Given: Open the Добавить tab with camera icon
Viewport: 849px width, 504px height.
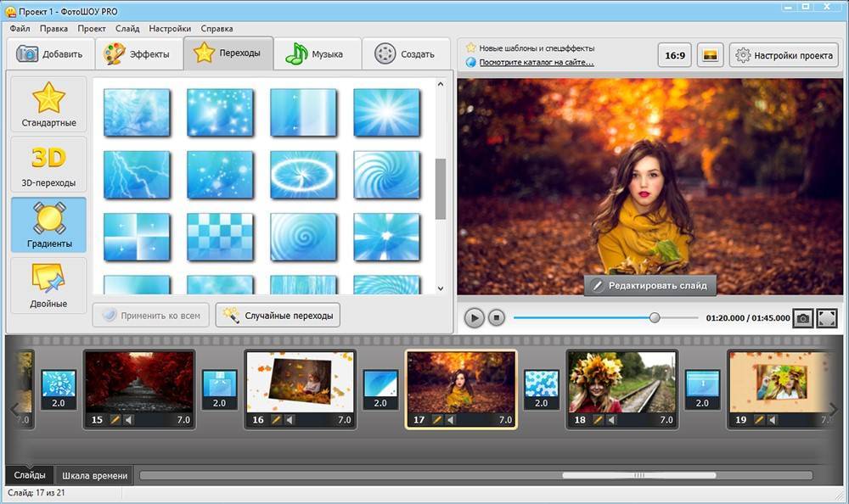Looking at the screenshot, I should point(50,53).
